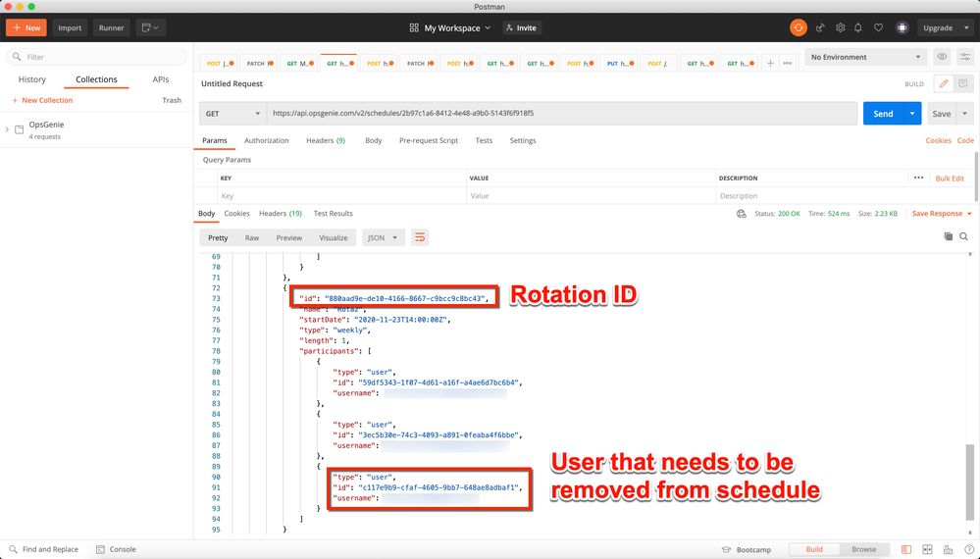Switch to two-pane view icon
Screen dimensions: 980x559
click(x=927, y=549)
